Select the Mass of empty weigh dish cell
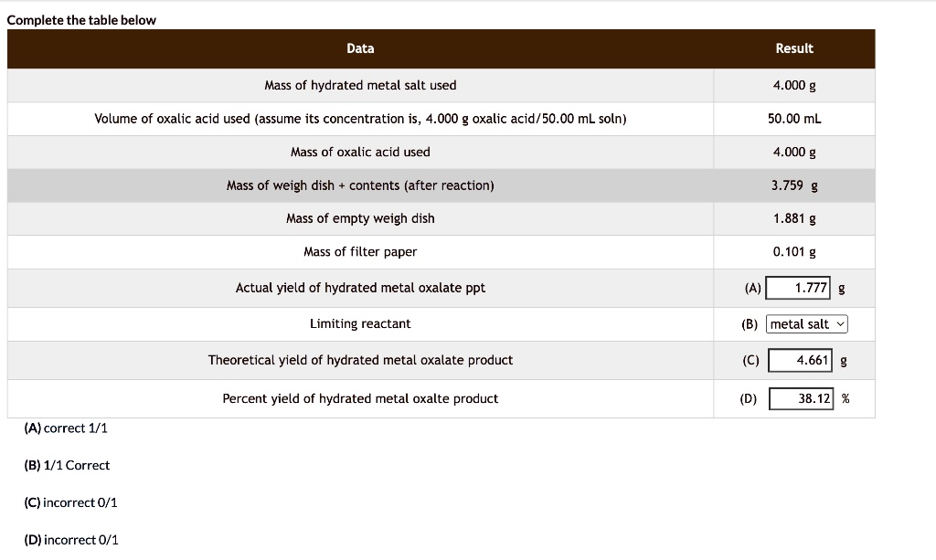Screen dimensions: 936x560 (360, 218)
